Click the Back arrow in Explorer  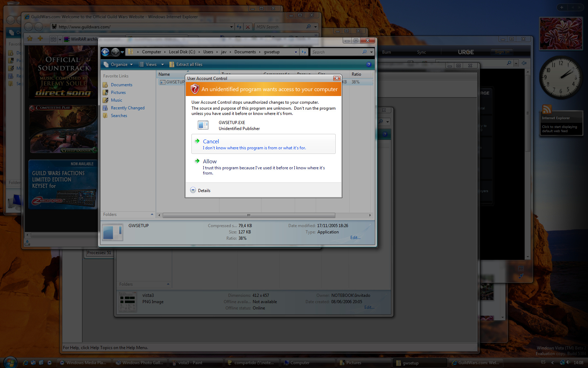click(x=105, y=52)
